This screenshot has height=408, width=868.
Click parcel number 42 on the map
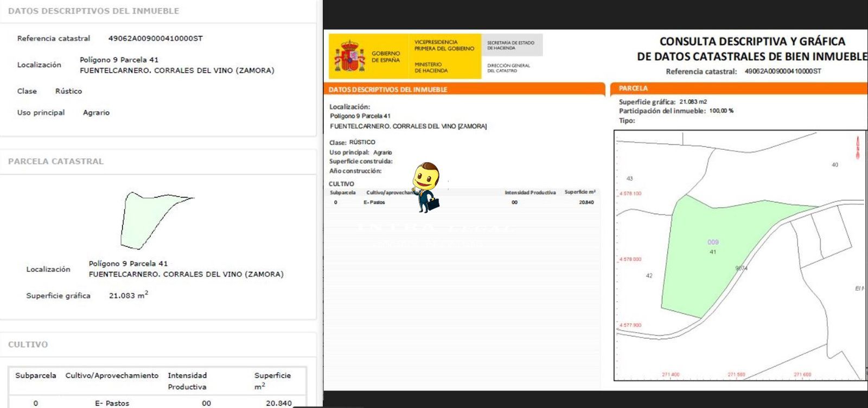[x=649, y=276]
